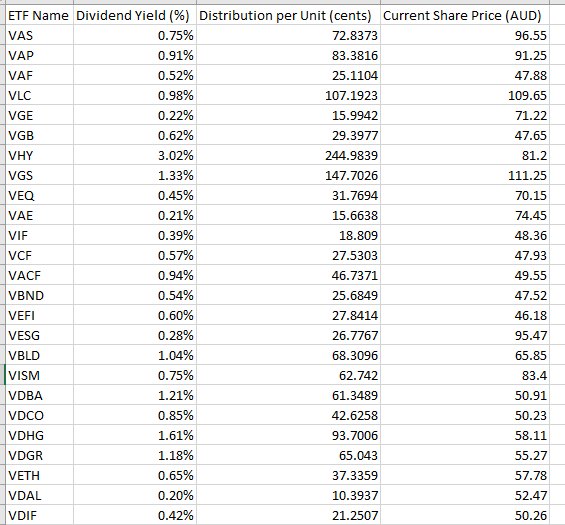The width and height of the screenshot is (565, 525).
Task: Select the VESG share price 95.47
Action: 465,335
